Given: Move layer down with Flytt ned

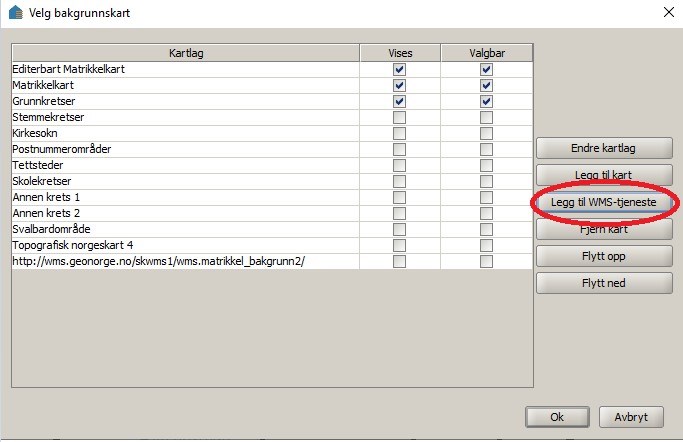Looking at the screenshot, I should 603,283.
